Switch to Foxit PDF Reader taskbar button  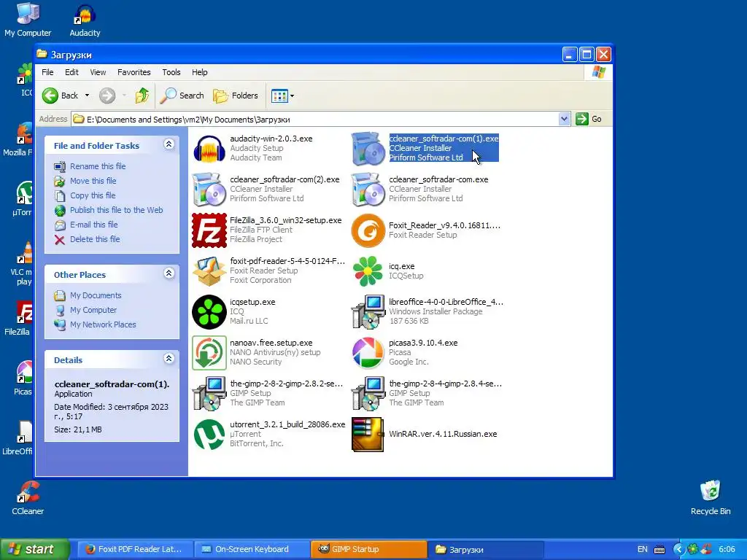click(x=133, y=549)
